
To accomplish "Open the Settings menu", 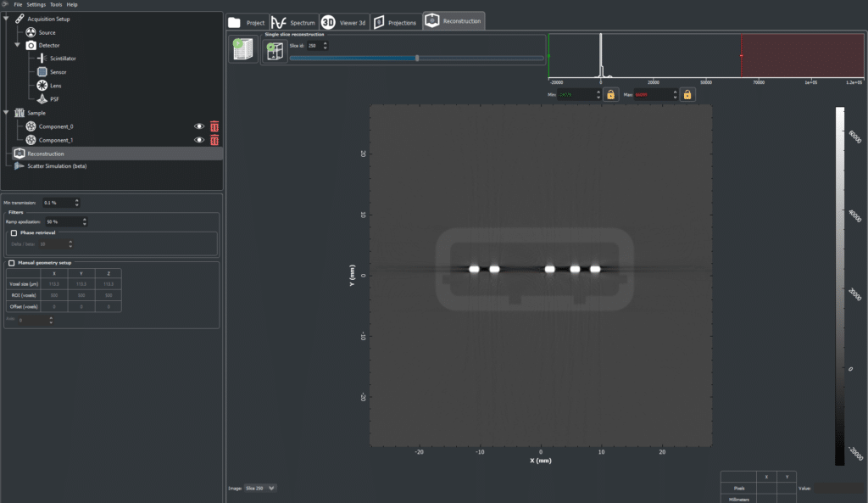I will click(36, 4).
